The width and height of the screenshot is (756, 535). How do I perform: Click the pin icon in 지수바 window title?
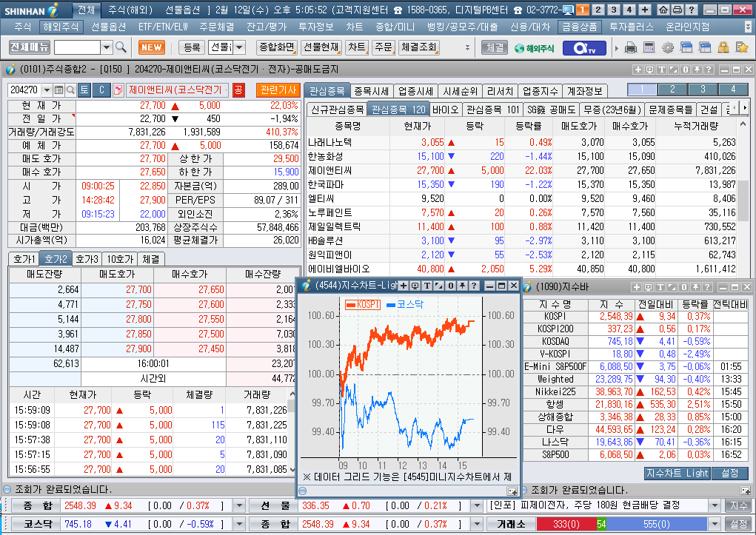click(695, 287)
